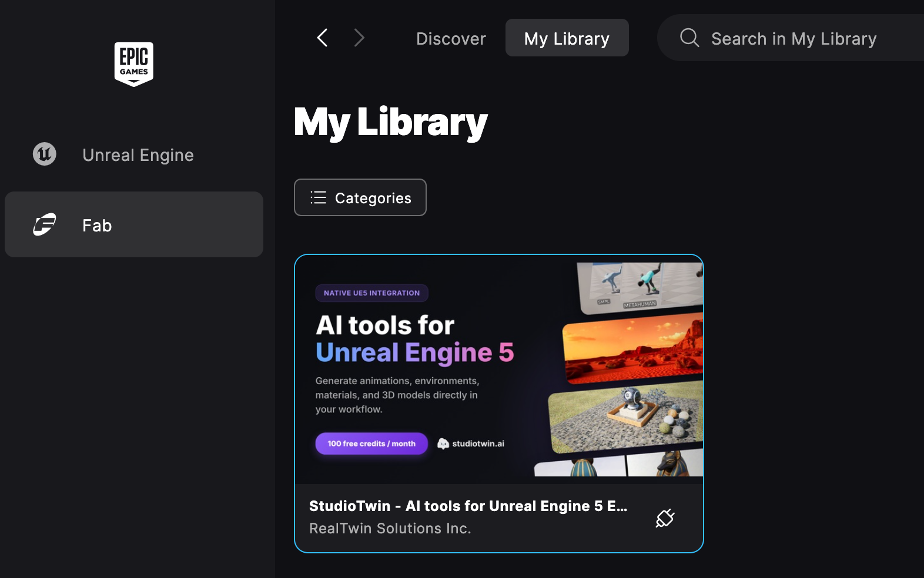Click the Fab logo icon in the sidebar
924x578 pixels.
tap(45, 224)
